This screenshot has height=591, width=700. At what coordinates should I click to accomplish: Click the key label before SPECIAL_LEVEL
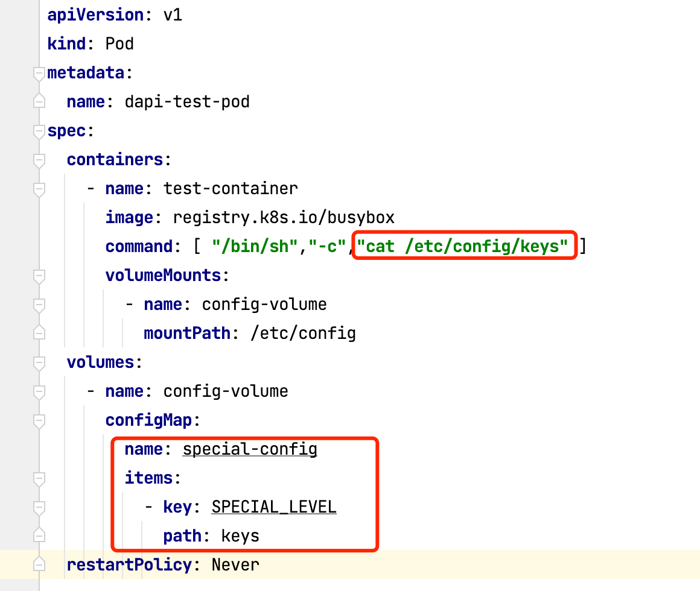[177, 507]
